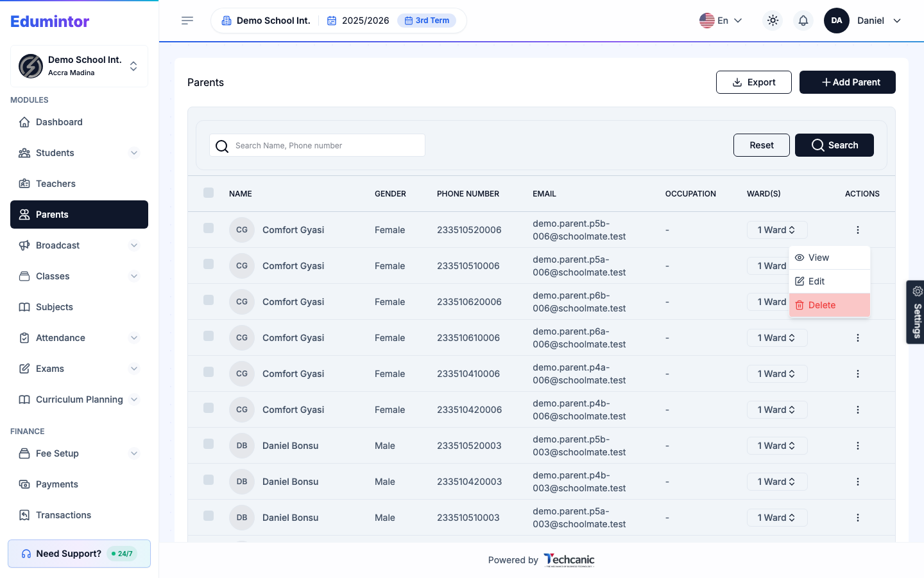
Task: Open the En language dropdown
Action: [x=721, y=21]
